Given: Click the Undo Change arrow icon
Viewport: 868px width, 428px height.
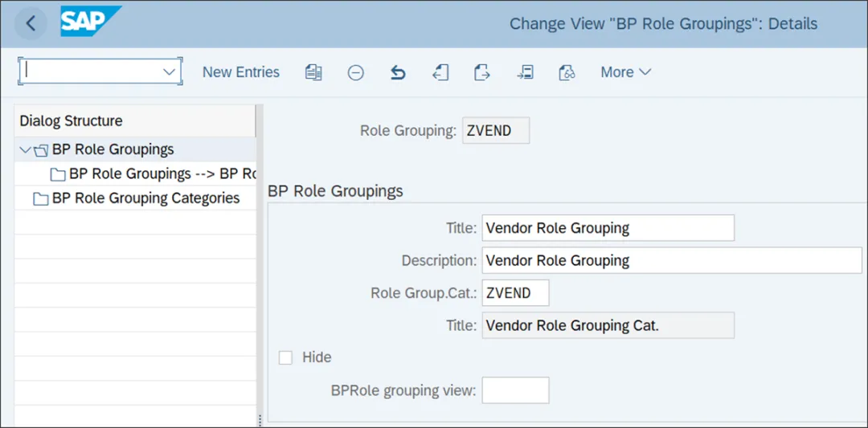Looking at the screenshot, I should pos(398,72).
